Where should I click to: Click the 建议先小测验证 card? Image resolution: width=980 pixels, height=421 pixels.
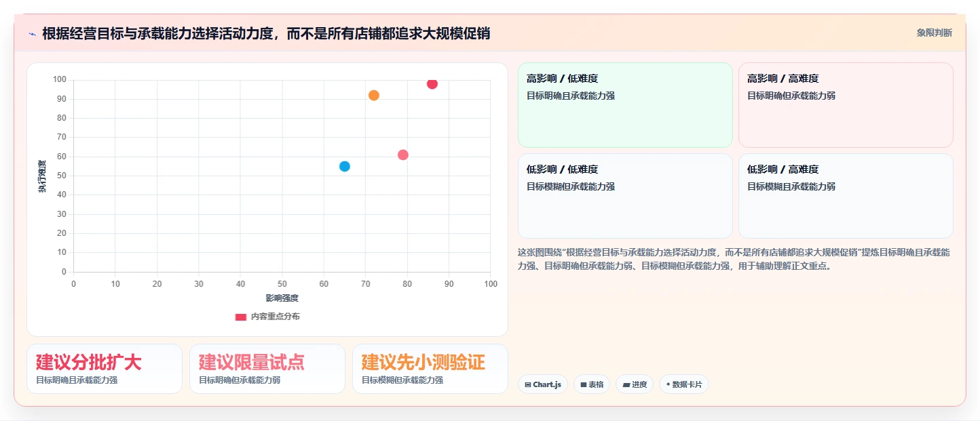pyautogui.click(x=430, y=369)
